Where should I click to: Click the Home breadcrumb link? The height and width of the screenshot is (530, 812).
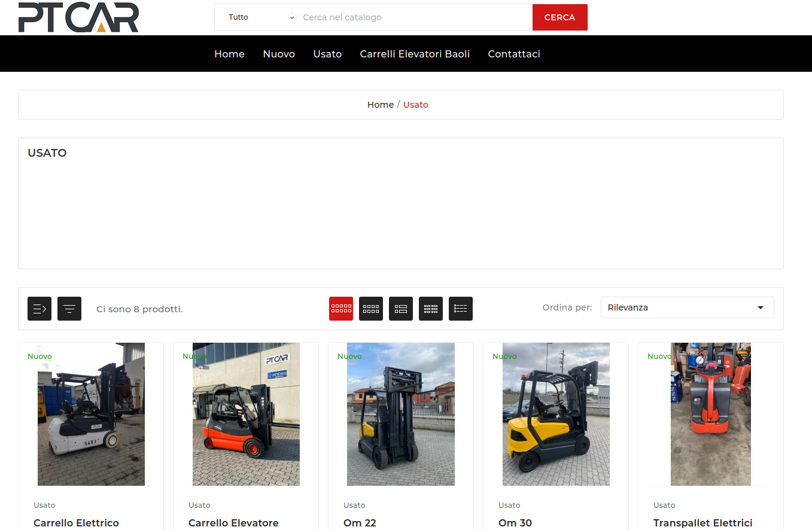tap(381, 105)
